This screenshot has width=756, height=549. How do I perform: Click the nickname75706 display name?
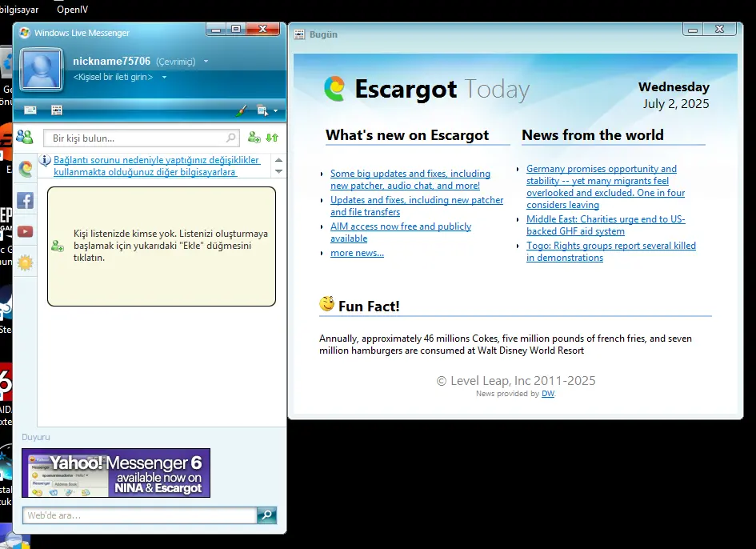click(111, 62)
